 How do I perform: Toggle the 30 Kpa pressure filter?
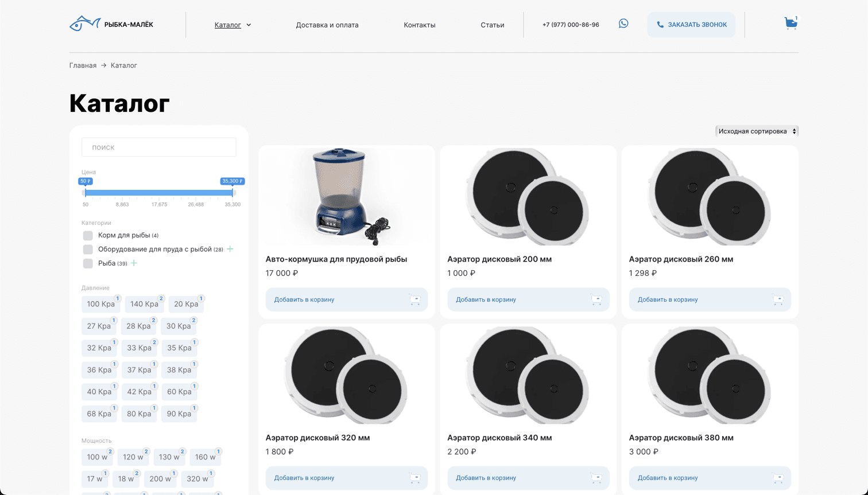click(x=179, y=326)
